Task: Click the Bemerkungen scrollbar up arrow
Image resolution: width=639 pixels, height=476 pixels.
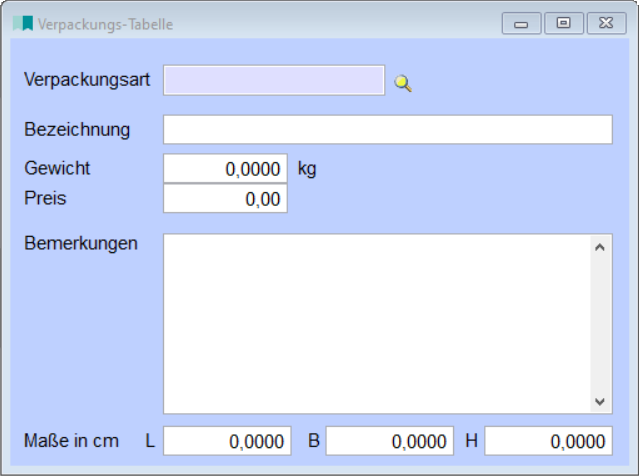Action: tap(600, 246)
